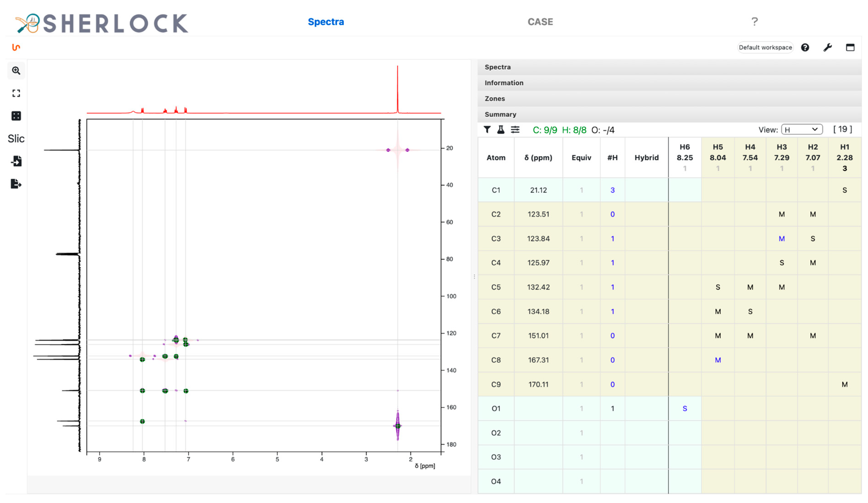This screenshot has height=503, width=868.
Task: Open the sliders settings icon in Summary
Action: 515,130
